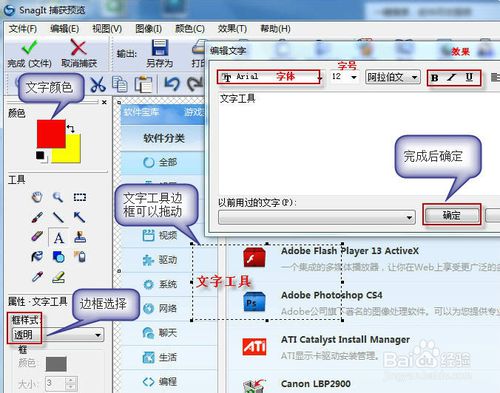
Task: Select the Eraser tool
Action: coord(37,237)
